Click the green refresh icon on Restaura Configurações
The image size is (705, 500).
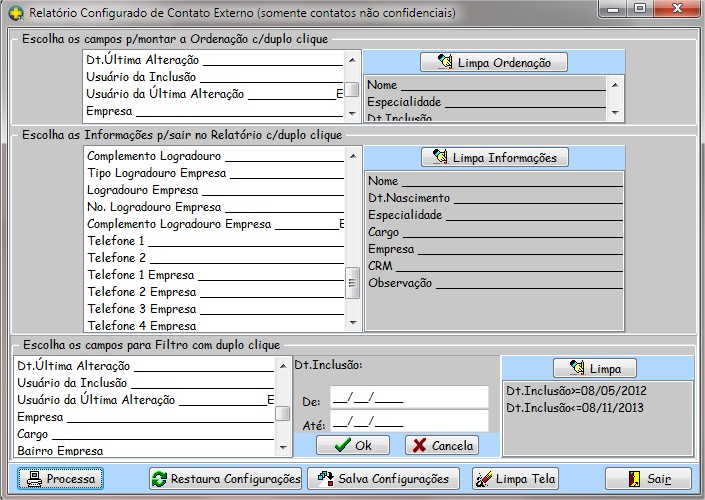(160, 479)
